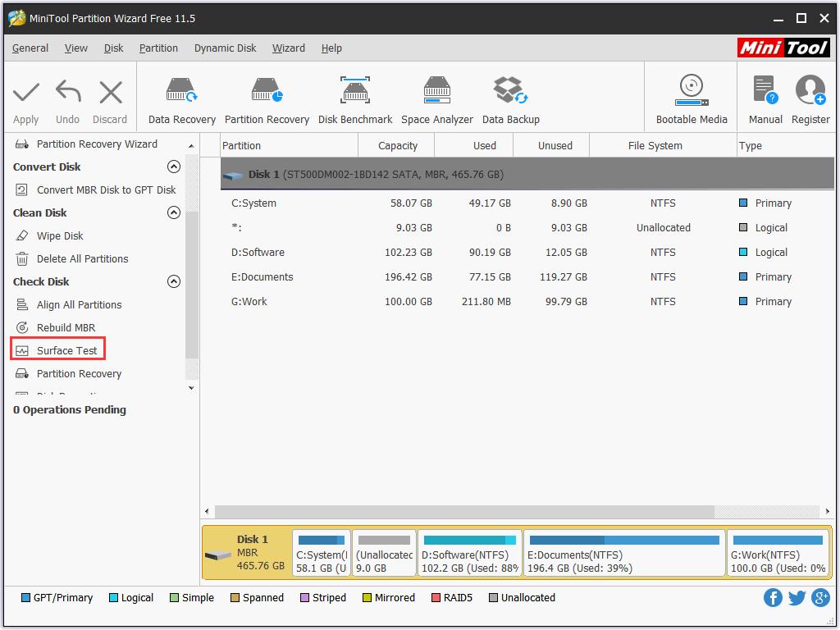Launch Partition Recovery from toolbar
840x630 pixels.
tap(267, 100)
